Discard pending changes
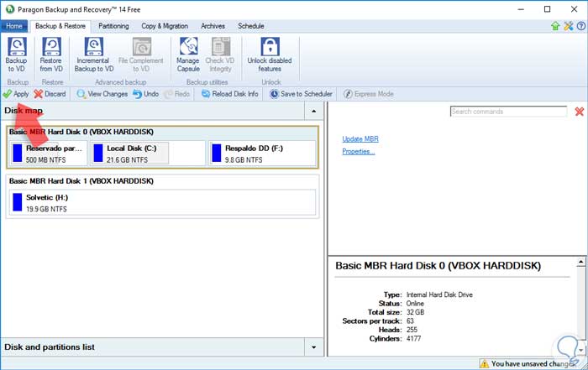 (50, 94)
